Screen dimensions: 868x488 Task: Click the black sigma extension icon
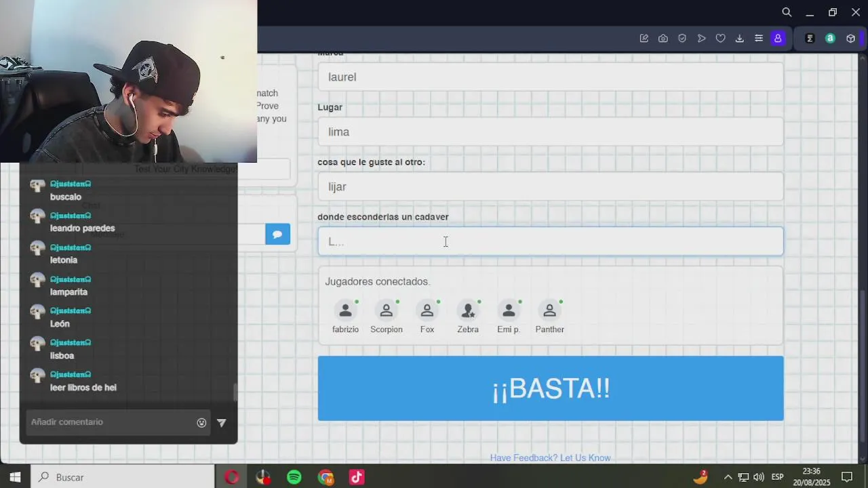coord(810,39)
